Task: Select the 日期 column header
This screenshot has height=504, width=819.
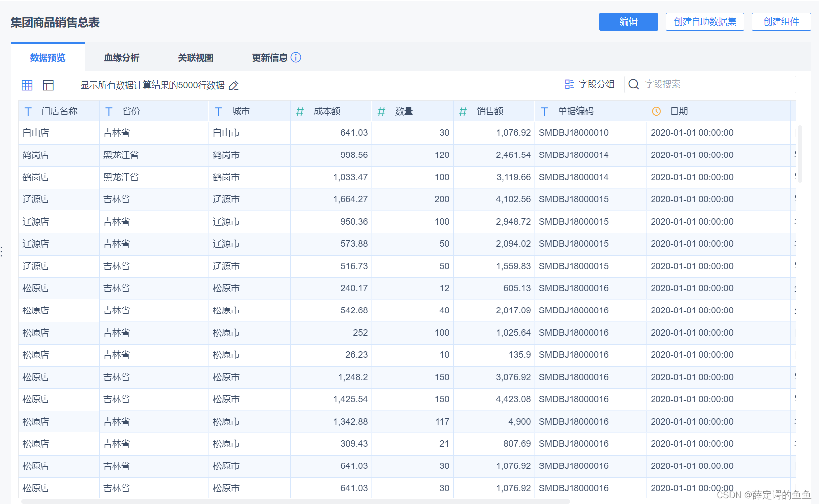Action: [718, 111]
